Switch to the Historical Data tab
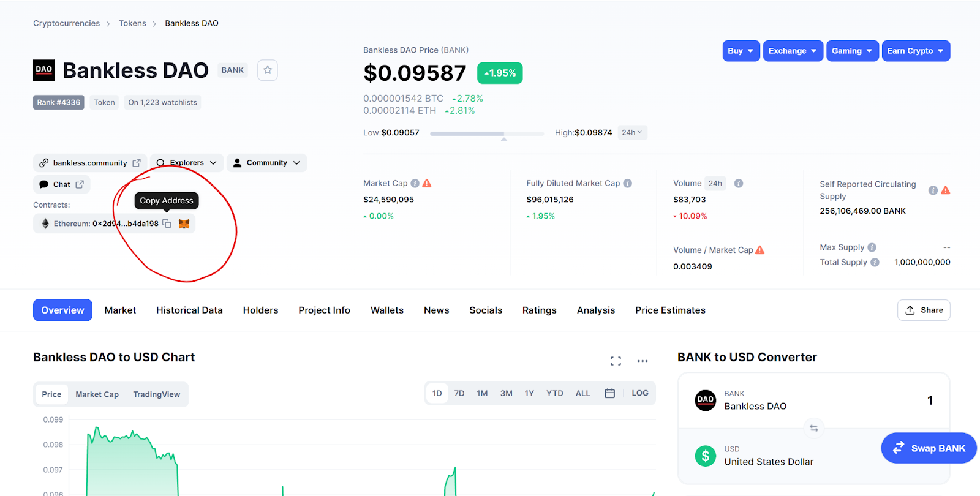Screen dimensions: 980x496 [x=189, y=310]
